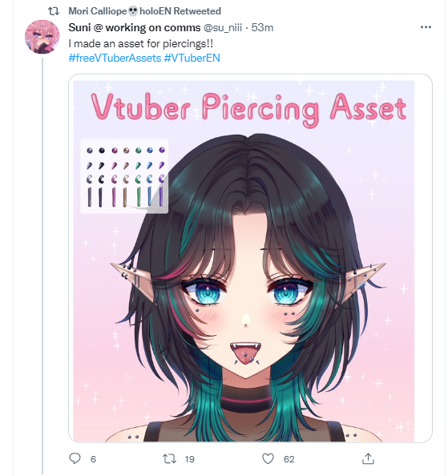
Task: Click the tweet text about piercings asset
Action: tap(141, 44)
